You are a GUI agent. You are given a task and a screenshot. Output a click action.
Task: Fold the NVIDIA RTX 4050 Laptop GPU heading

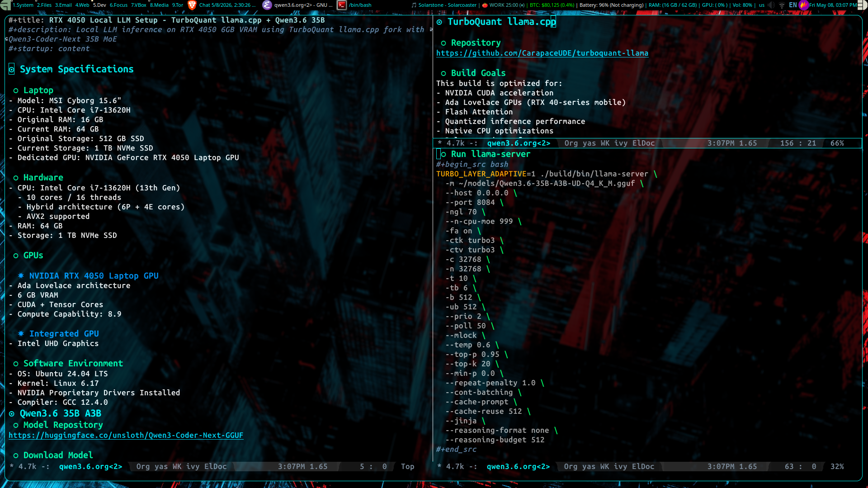click(x=94, y=276)
